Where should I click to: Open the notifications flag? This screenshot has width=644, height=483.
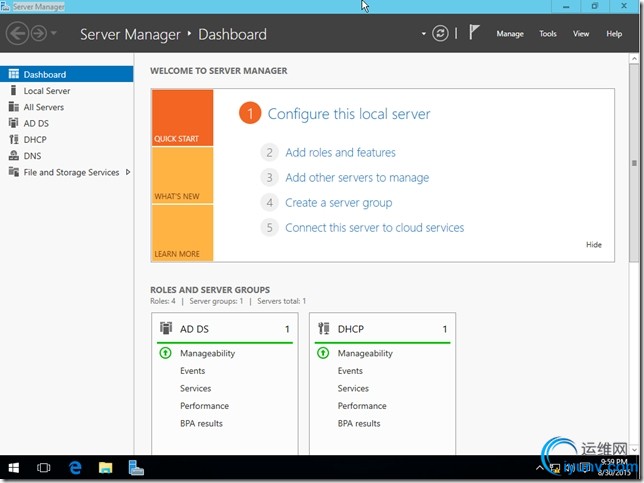(x=474, y=32)
